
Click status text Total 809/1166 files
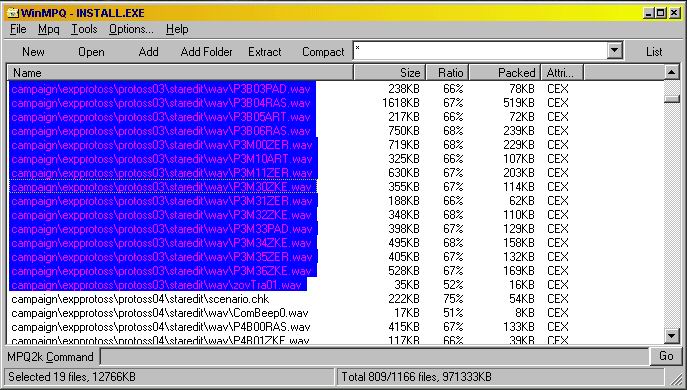tap(416, 377)
